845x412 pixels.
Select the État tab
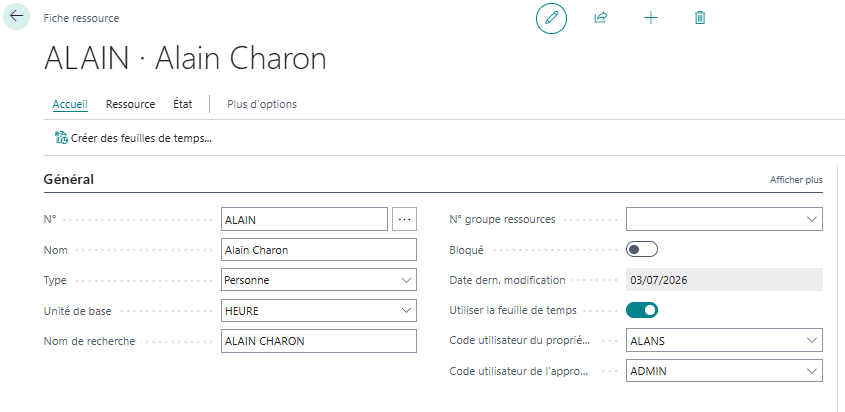point(183,104)
